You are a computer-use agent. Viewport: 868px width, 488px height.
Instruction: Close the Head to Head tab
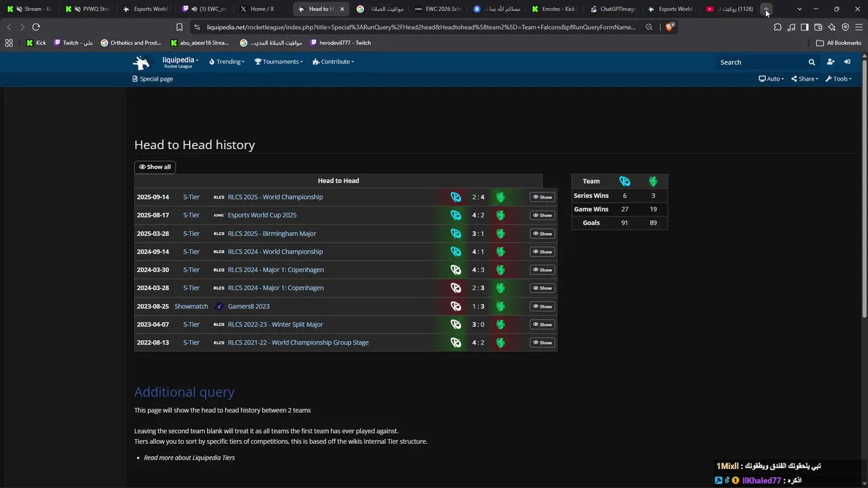click(x=342, y=9)
